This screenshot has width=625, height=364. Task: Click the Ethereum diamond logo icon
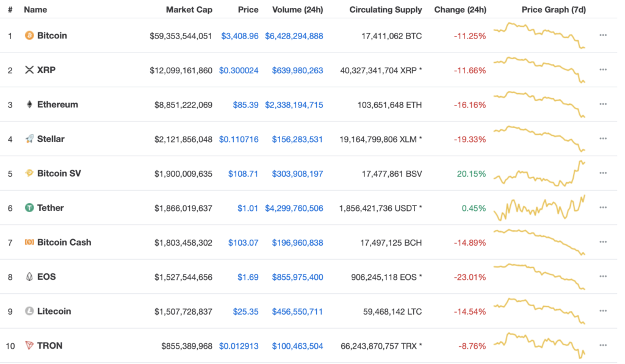(29, 105)
